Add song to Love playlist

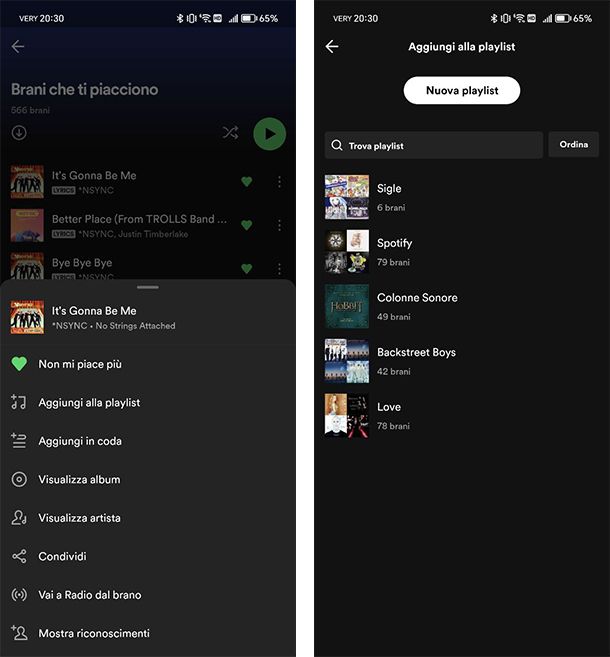click(462, 415)
